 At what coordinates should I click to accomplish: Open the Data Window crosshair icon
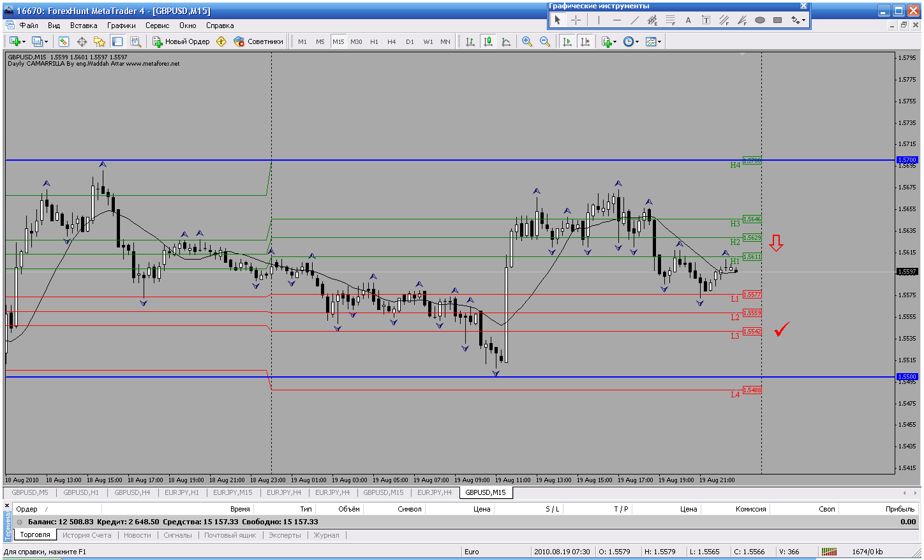point(82,41)
